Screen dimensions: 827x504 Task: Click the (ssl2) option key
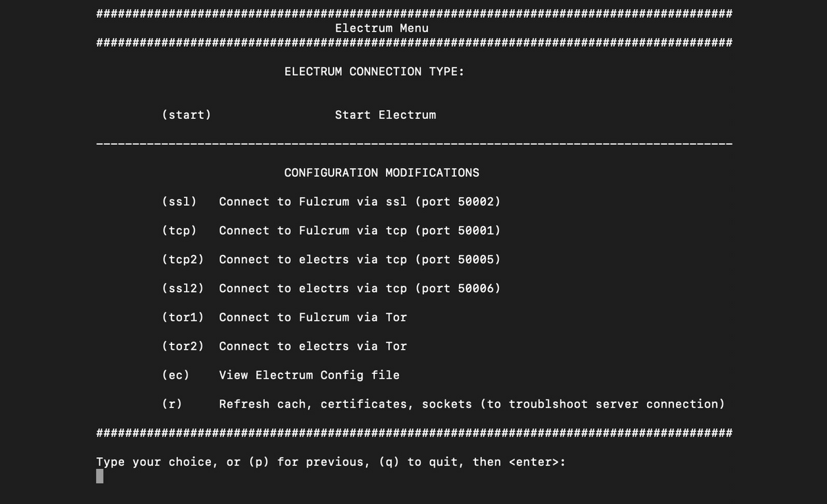click(x=183, y=288)
